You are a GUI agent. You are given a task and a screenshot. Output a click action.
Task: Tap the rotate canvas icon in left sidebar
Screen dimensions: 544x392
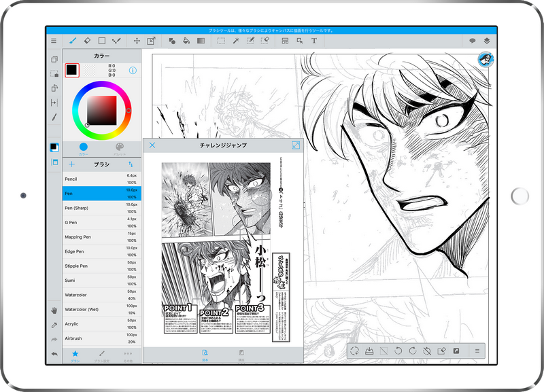click(54, 88)
